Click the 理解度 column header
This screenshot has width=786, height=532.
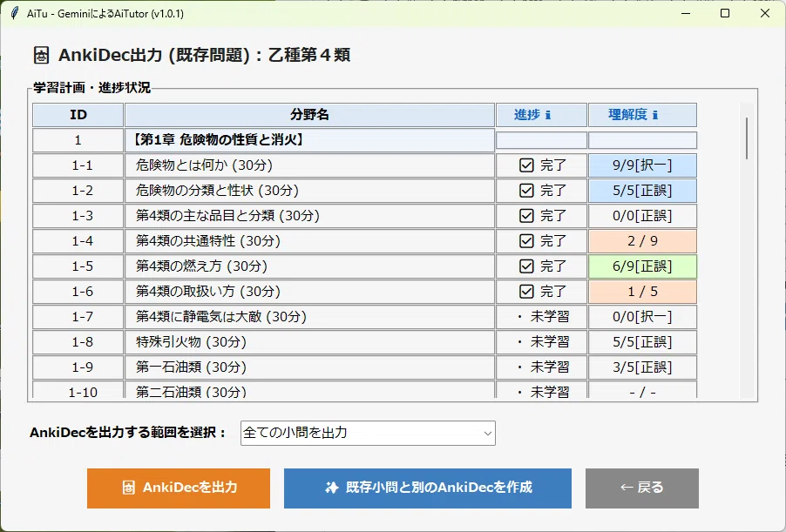tap(642, 115)
